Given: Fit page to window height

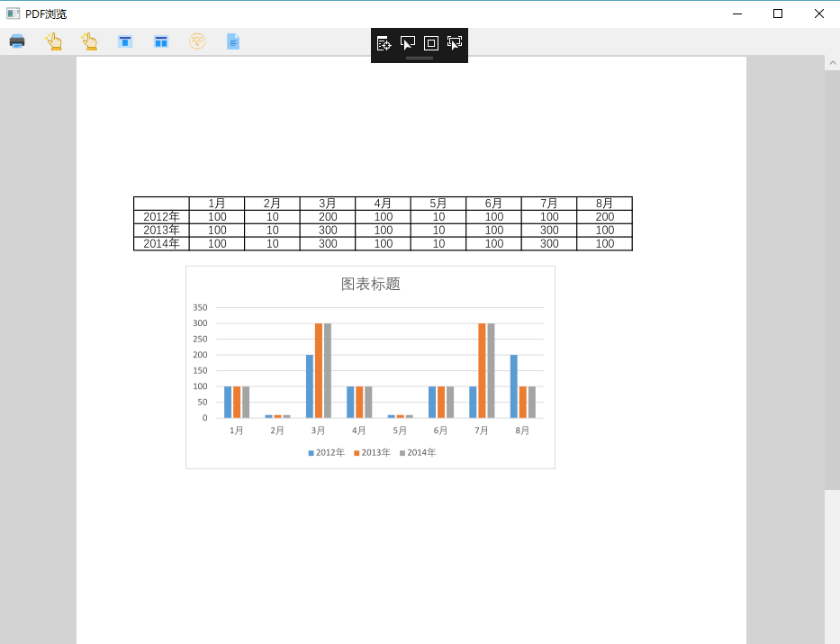Looking at the screenshot, I should [x=125, y=41].
